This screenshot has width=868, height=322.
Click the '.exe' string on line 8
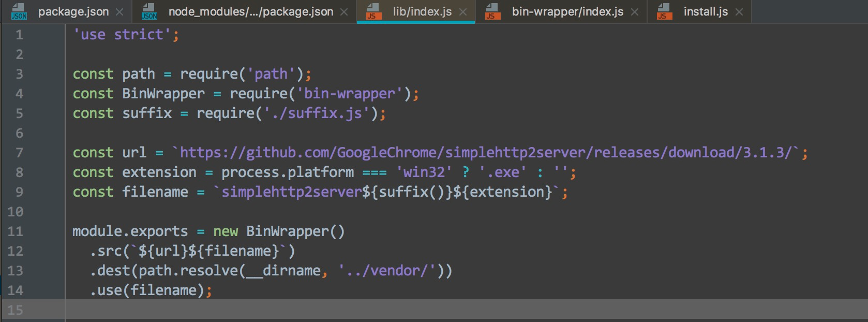(503, 172)
